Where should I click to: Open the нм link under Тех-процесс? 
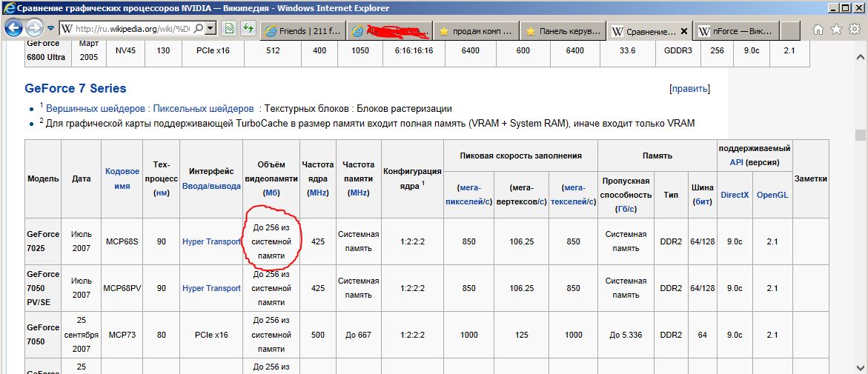click(x=161, y=193)
